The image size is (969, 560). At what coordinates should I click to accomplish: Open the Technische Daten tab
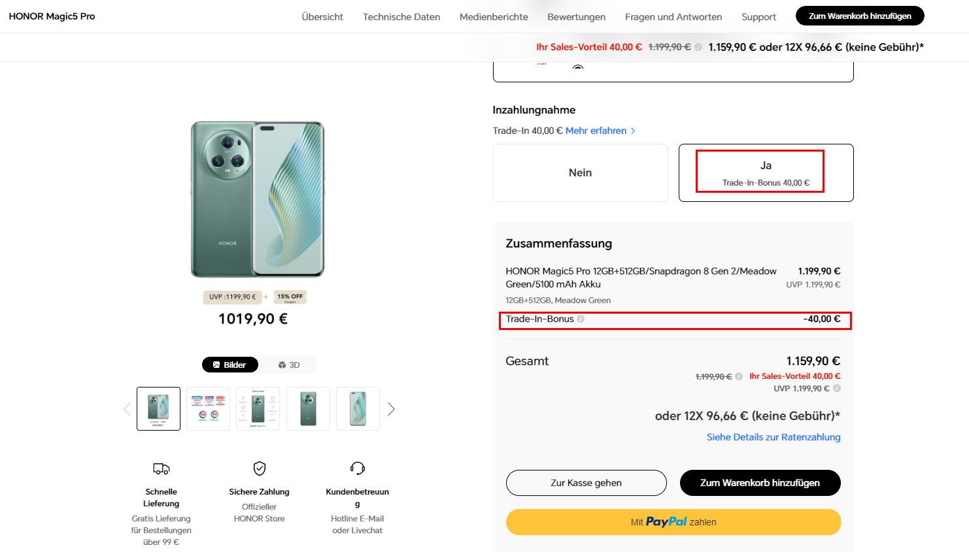coord(401,17)
